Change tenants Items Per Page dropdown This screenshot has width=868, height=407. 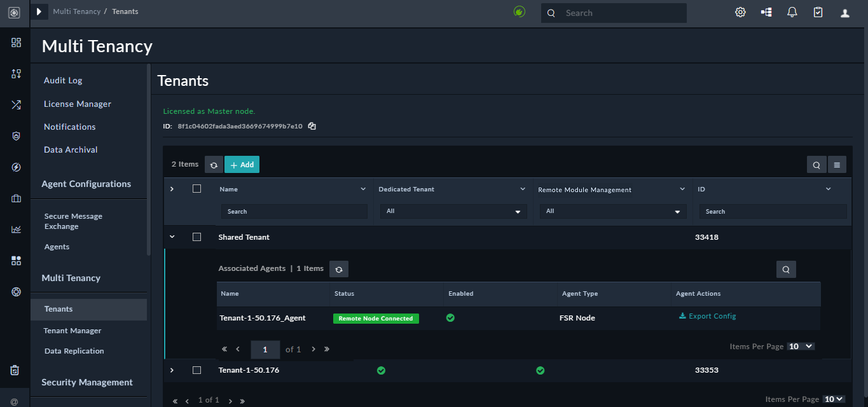[834, 399]
